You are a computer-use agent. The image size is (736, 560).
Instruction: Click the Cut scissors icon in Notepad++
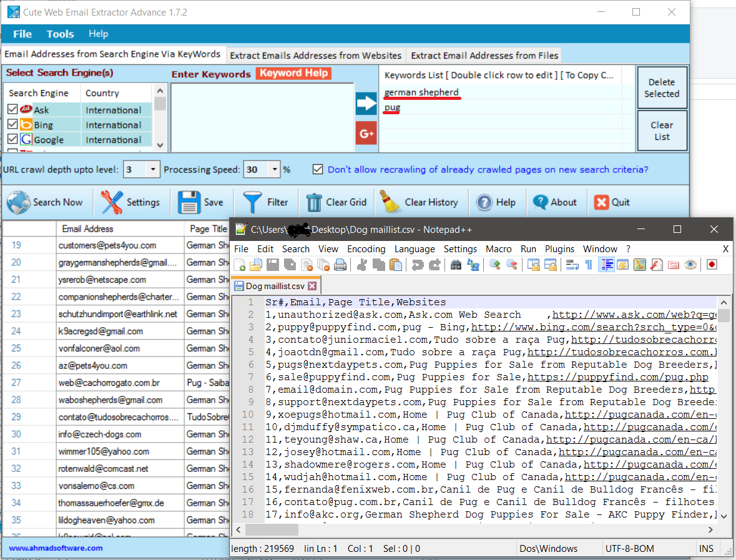(362, 265)
